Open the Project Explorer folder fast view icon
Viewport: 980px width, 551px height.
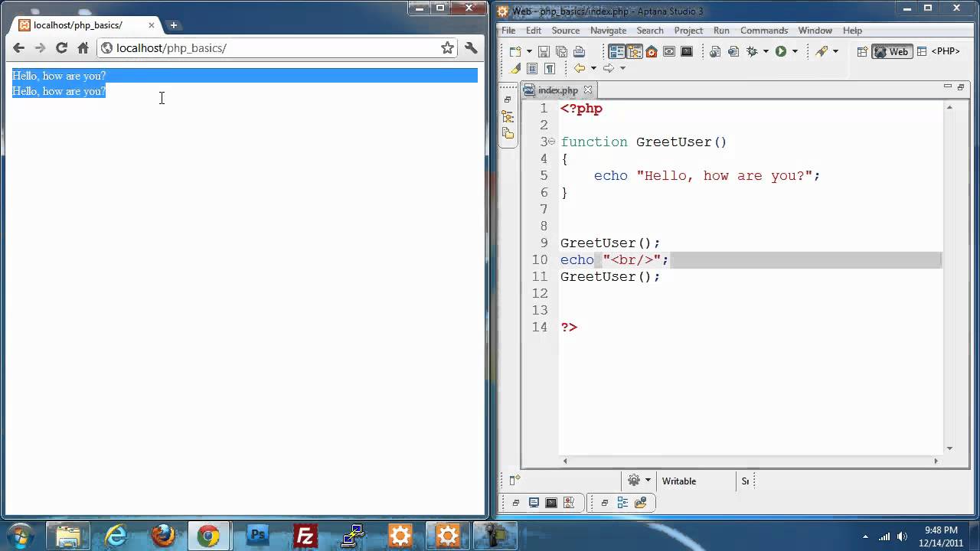click(x=641, y=503)
